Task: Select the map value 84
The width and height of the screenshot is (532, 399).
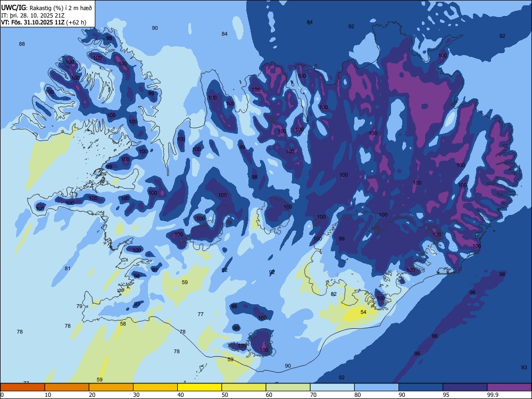Action: pyautogui.click(x=225, y=34)
